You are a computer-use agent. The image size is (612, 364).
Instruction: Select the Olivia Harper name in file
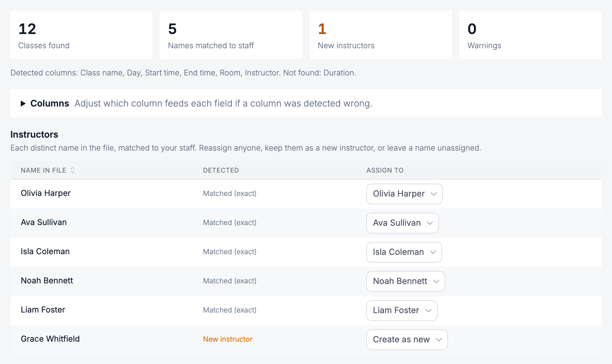click(46, 193)
